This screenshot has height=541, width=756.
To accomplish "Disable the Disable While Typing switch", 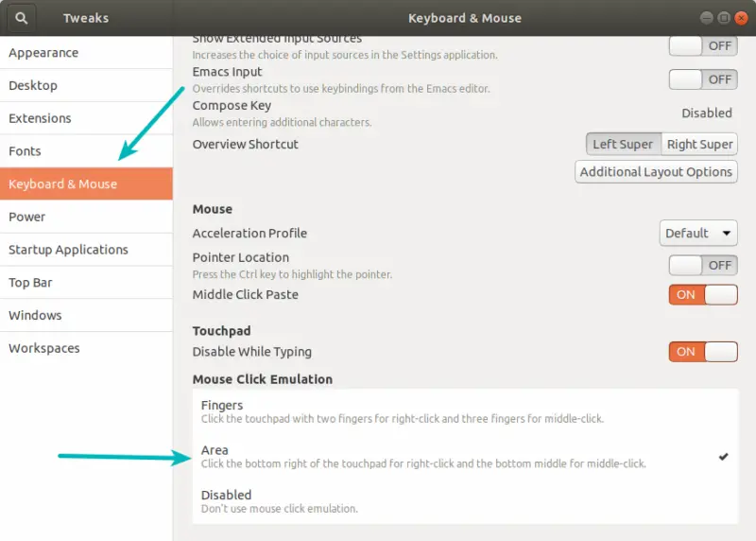I will (703, 352).
